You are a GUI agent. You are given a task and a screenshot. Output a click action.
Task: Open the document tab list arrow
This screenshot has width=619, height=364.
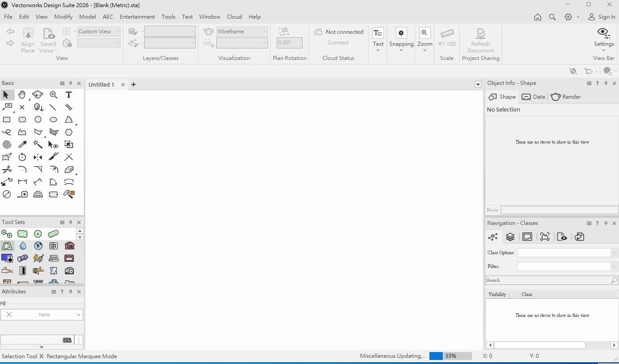point(478,84)
